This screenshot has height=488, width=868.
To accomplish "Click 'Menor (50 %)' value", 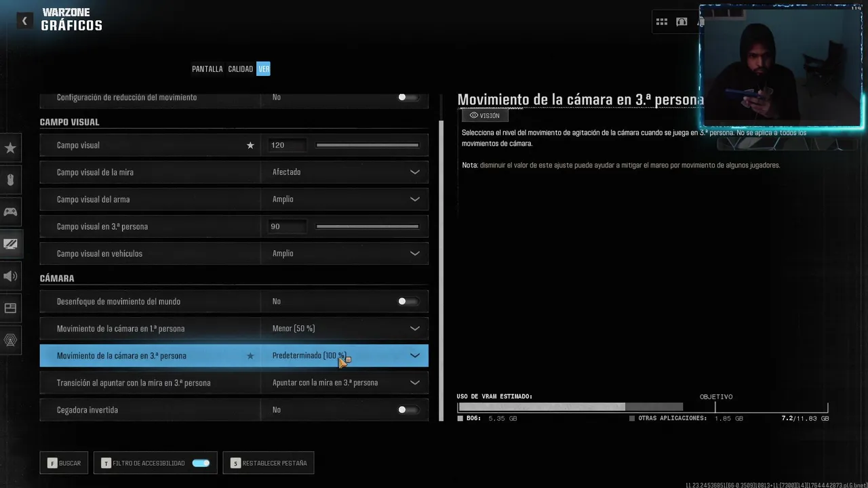I will tap(294, 329).
